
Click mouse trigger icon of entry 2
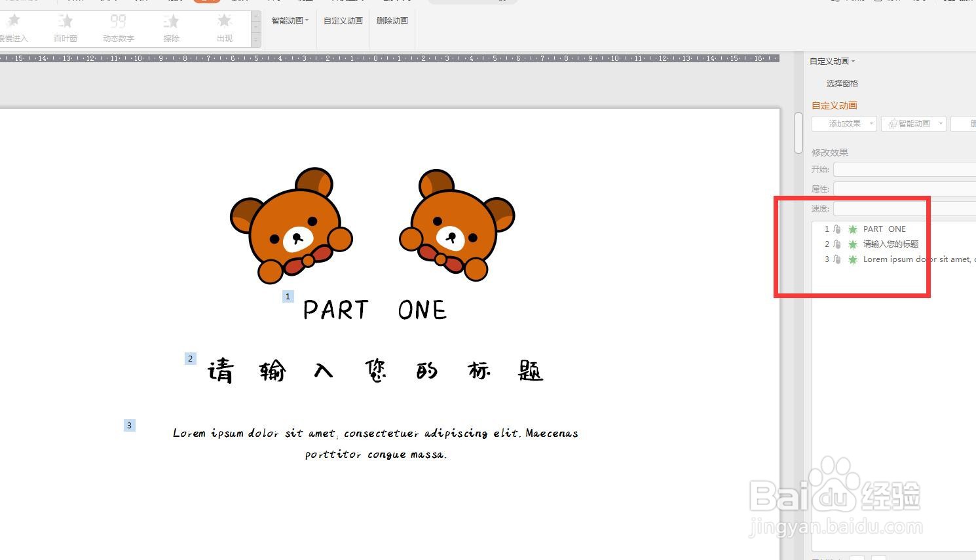[837, 244]
